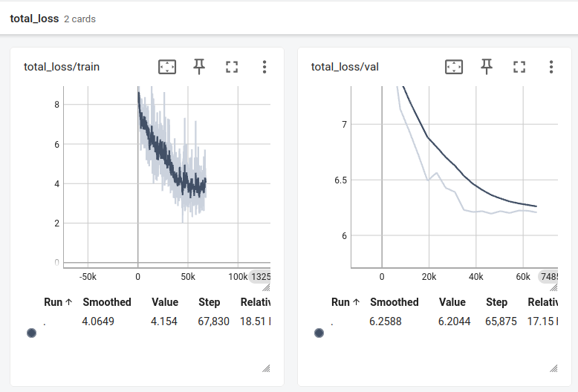
Task: Open more options menu for total_loss/train
Action: coord(264,67)
